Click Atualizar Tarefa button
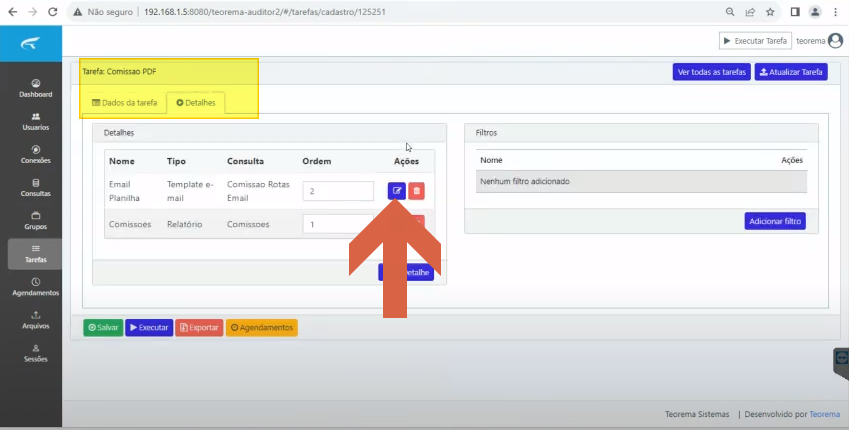 click(791, 72)
